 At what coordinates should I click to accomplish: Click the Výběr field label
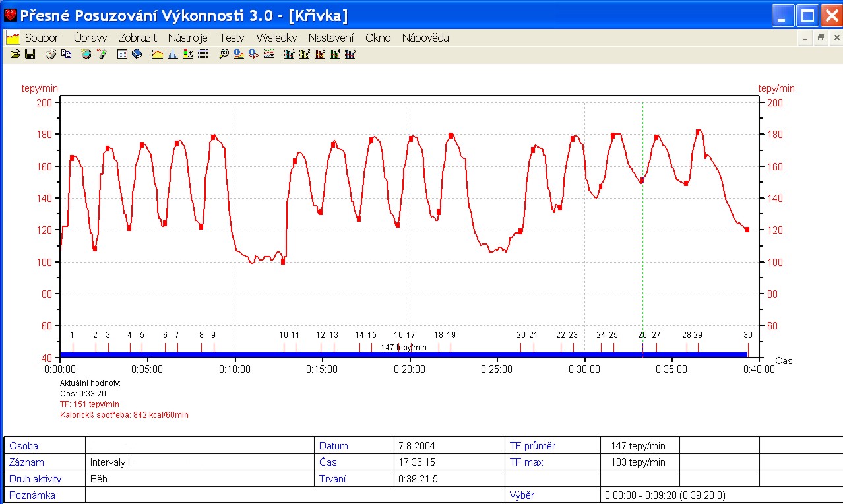click(522, 495)
